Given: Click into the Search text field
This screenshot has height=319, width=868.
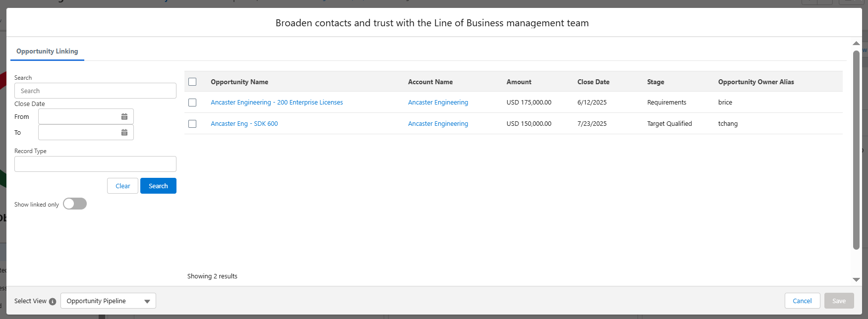Looking at the screenshot, I should (95, 91).
